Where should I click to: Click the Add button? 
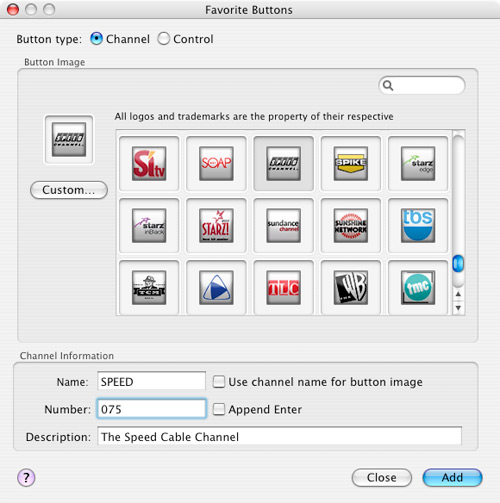click(452, 477)
